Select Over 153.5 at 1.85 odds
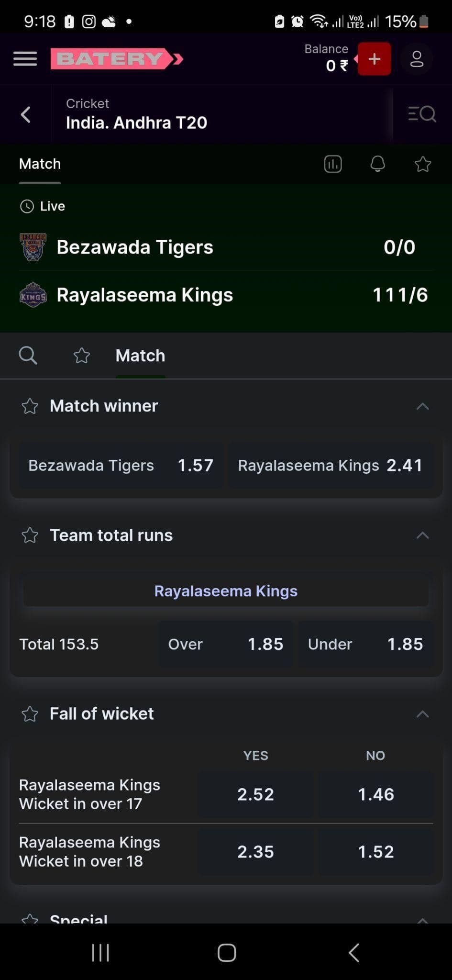Image resolution: width=452 pixels, height=980 pixels. point(225,644)
